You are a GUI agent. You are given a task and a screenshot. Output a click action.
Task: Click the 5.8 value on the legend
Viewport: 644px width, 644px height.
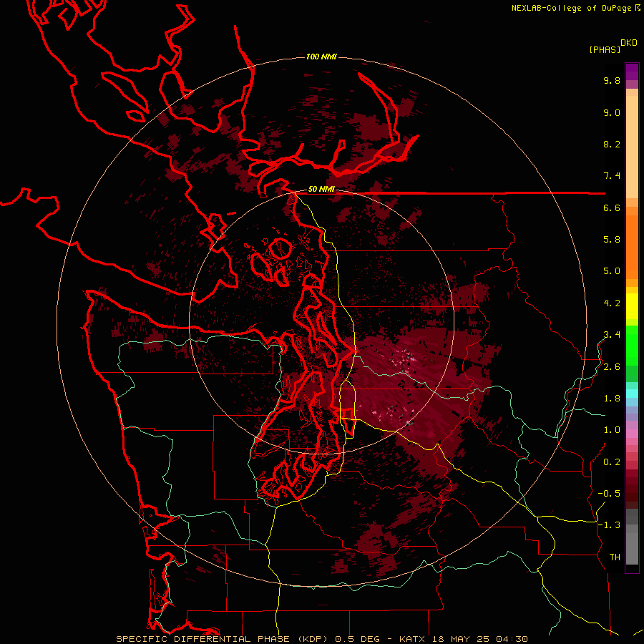[x=612, y=240]
